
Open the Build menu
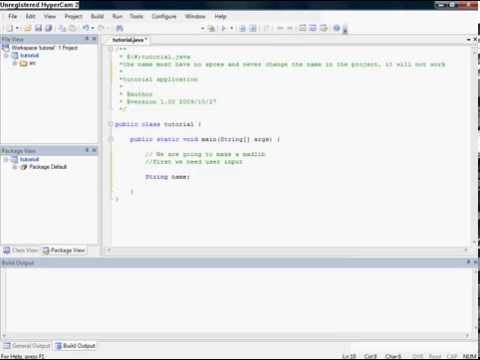click(x=97, y=16)
